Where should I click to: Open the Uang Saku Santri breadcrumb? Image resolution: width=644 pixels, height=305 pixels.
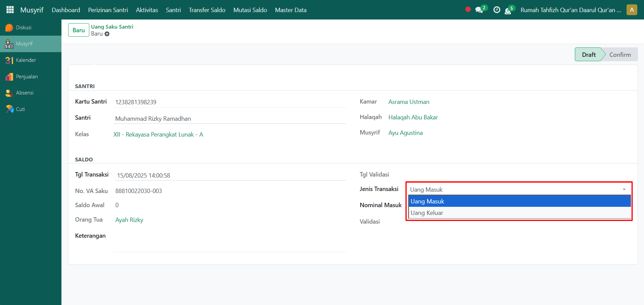click(x=112, y=27)
